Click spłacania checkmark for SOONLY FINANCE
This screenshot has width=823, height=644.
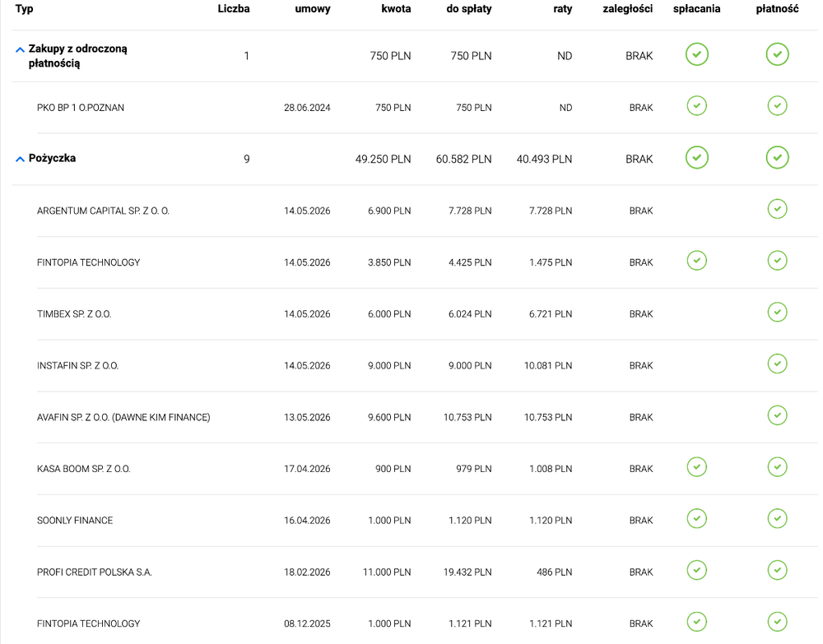pyautogui.click(x=696, y=519)
